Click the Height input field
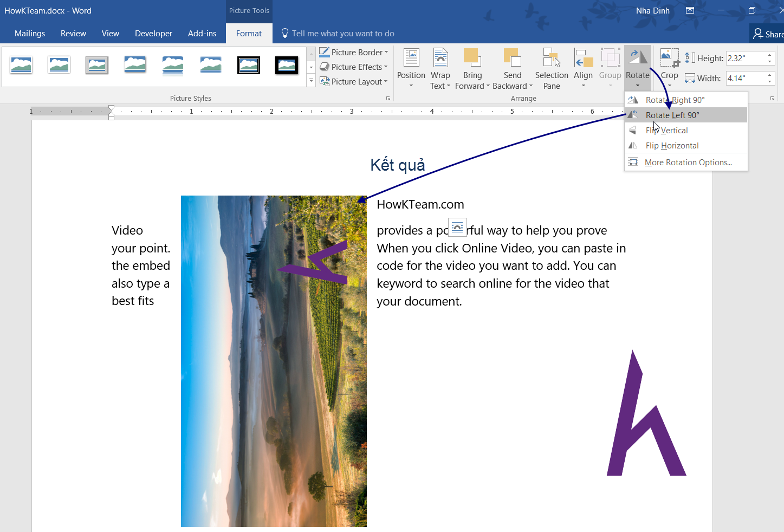 [x=746, y=58]
